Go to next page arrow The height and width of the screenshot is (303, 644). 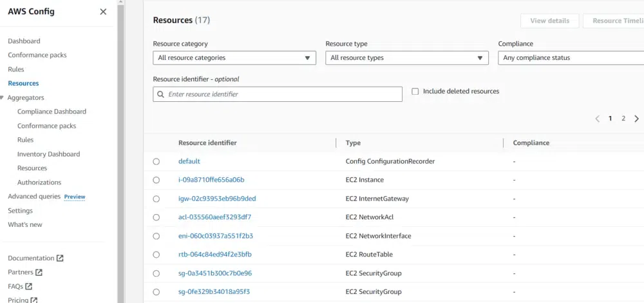[637, 119]
